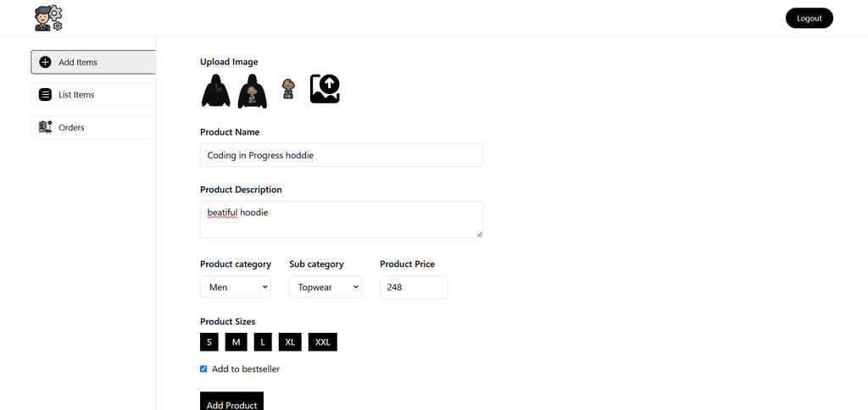Toggle the Add to bestseller checkbox
Image resolution: width=868 pixels, height=410 pixels.
pos(203,369)
